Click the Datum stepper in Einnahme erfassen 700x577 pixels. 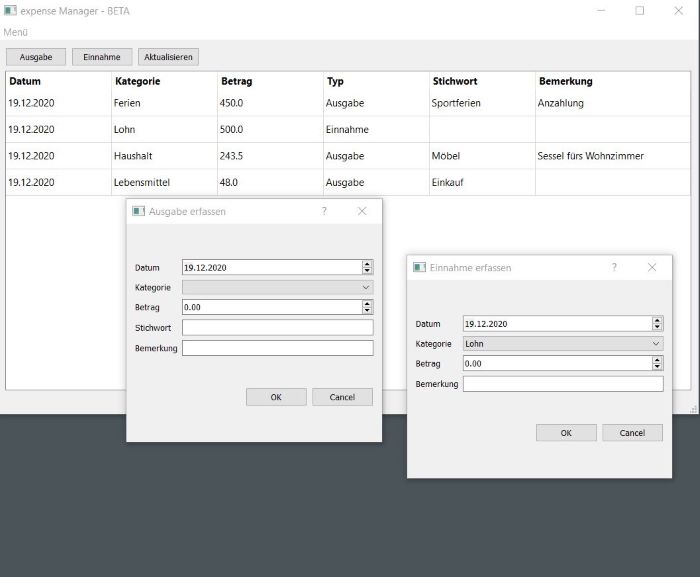[657, 324]
